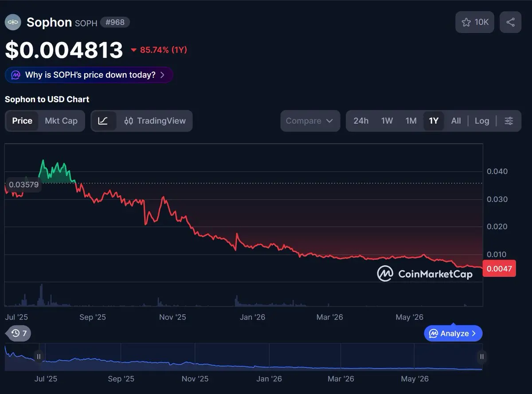The width and height of the screenshot is (532, 394).
Task: Click the 85.74% (1Y) change text
Action: pos(164,50)
